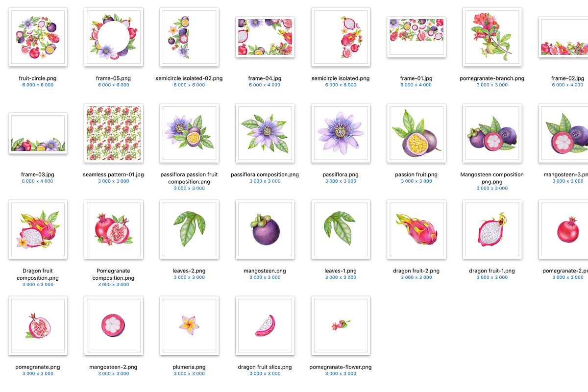Select the dragon fruit slice.png thumbnail

coord(265,325)
